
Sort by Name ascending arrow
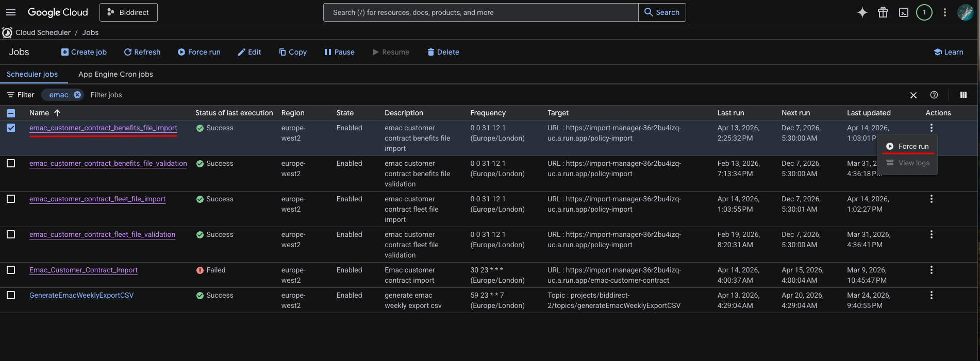pyautogui.click(x=57, y=113)
